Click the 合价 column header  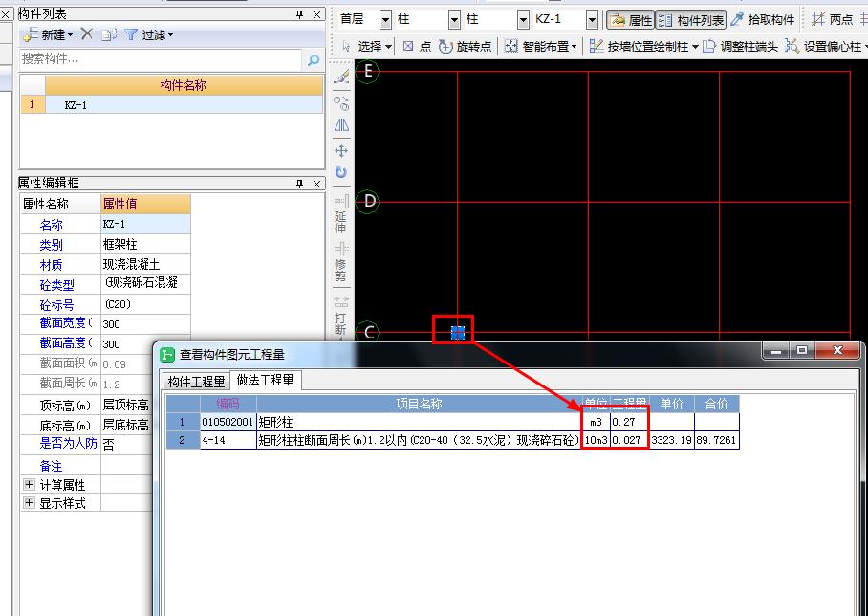pyautogui.click(x=717, y=404)
